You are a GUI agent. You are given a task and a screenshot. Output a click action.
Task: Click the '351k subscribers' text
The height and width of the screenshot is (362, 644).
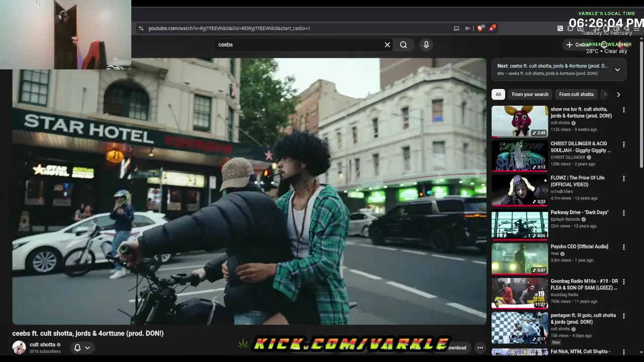(x=45, y=351)
